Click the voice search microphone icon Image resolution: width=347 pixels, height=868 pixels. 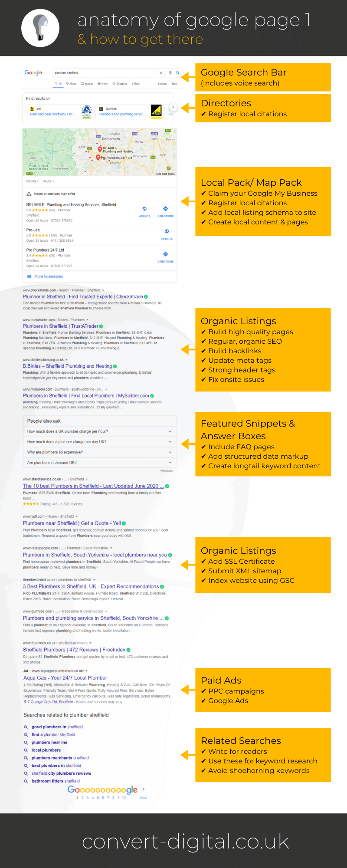(x=170, y=73)
